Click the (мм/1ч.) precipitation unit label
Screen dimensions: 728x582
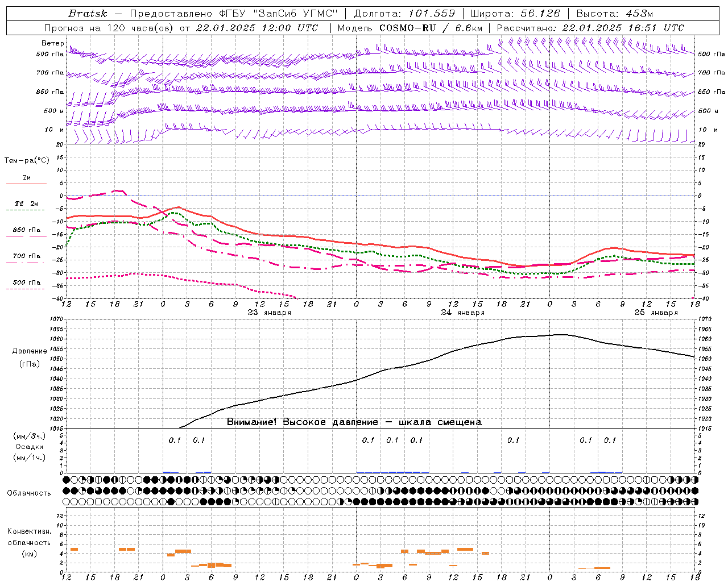pos(30,458)
